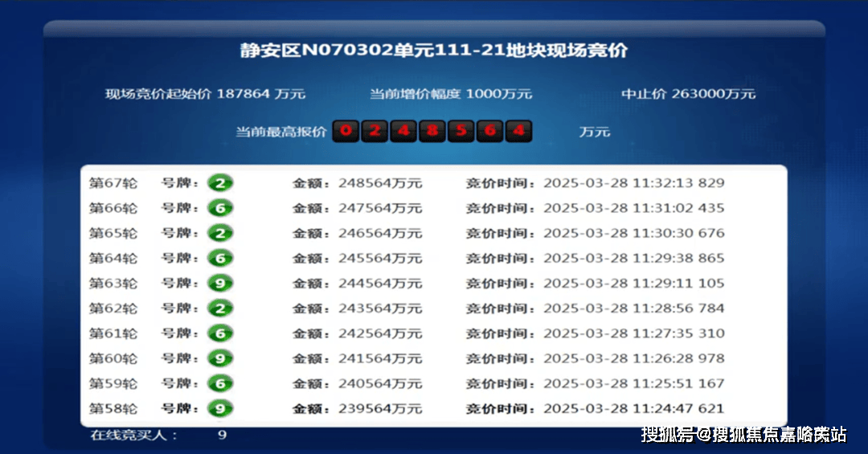868x454 pixels.
Task: Select the green number 9 badge in round 63
Action: click(219, 283)
